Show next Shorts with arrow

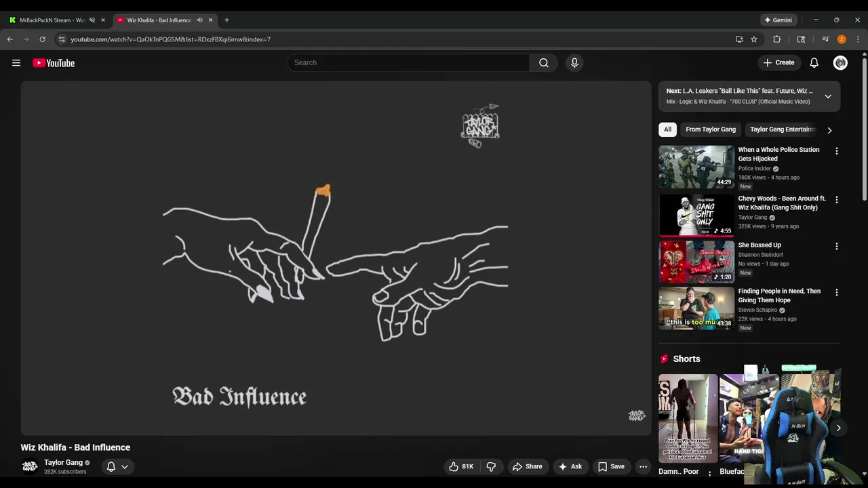coord(838,428)
